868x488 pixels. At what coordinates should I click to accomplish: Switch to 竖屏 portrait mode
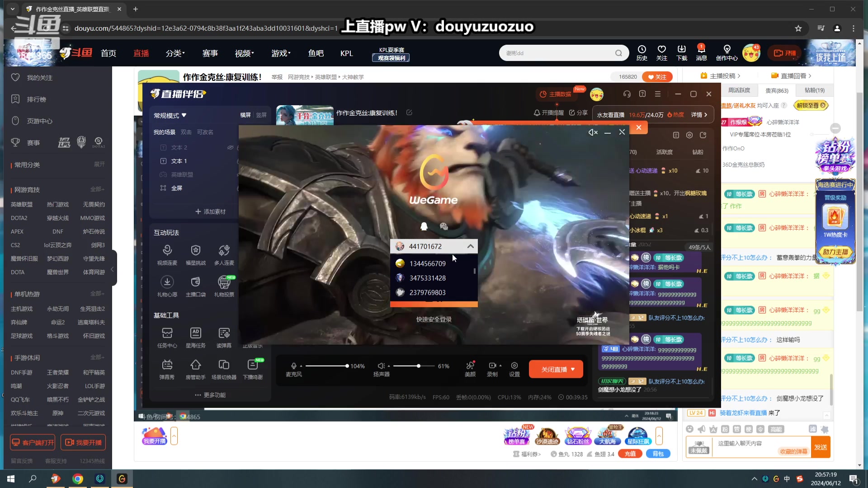(261, 115)
